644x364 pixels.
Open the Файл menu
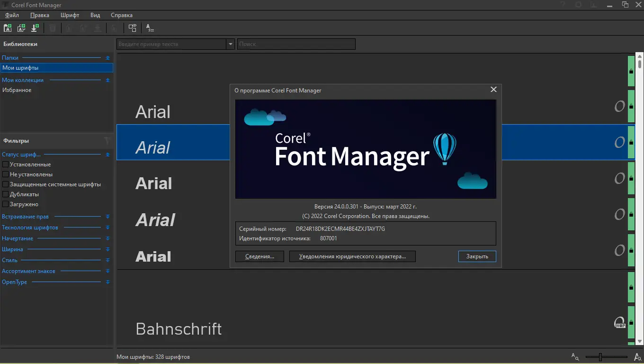(12, 15)
